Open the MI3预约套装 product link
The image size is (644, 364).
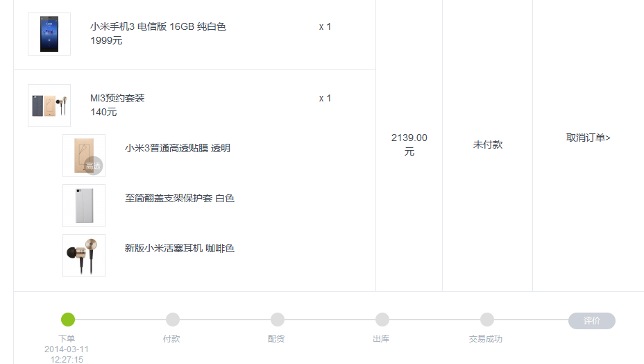117,99
